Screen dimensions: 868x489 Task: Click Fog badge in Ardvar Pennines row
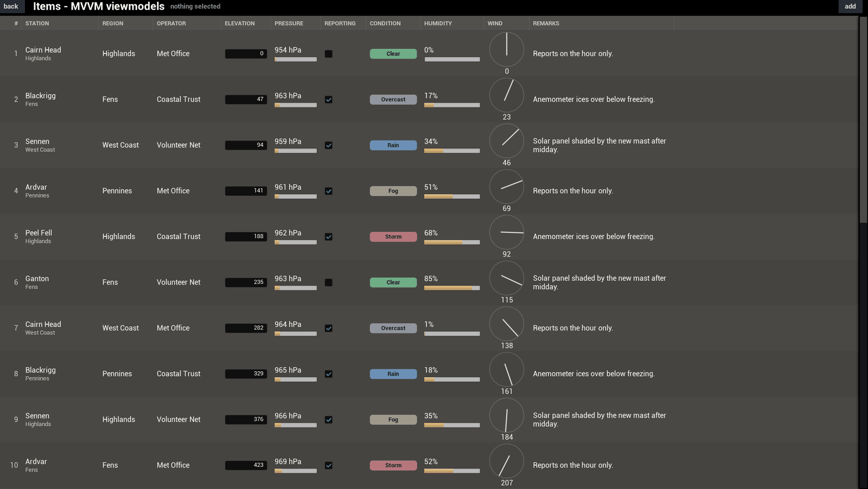[x=393, y=191]
